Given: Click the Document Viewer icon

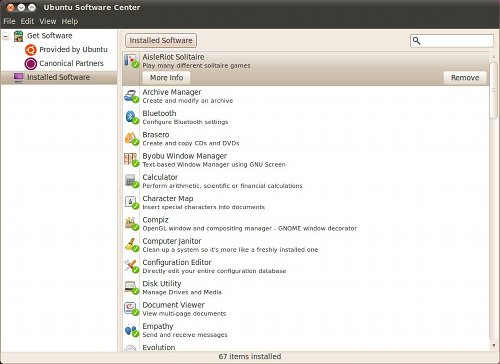Looking at the screenshot, I should pyautogui.click(x=131, y=310).
